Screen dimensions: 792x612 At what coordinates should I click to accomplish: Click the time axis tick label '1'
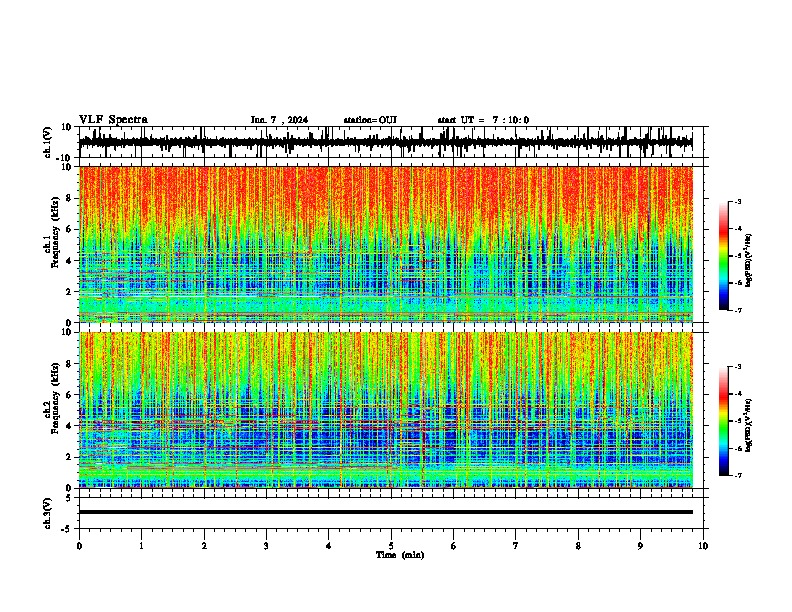[141, 546]
